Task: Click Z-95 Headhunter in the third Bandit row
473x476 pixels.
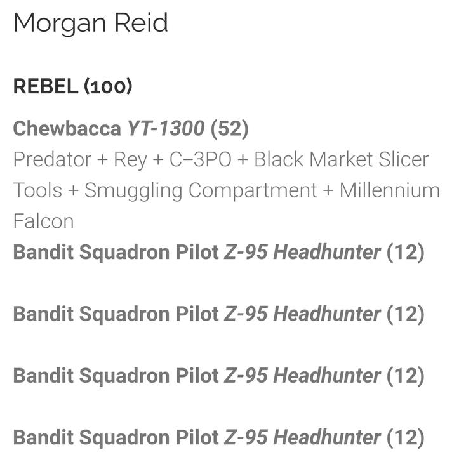Action: [302, 375]
